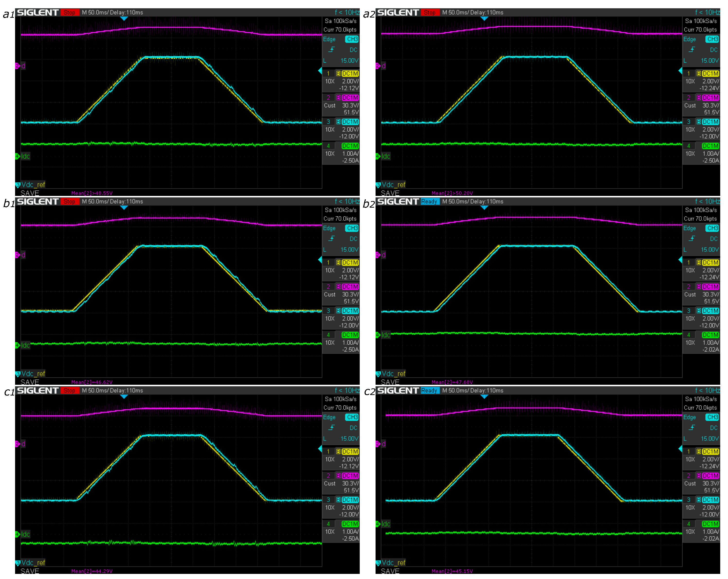Open the CH3 trigger source selector in panel a1
The image size is (728, 579).
(x=352, y=39)
